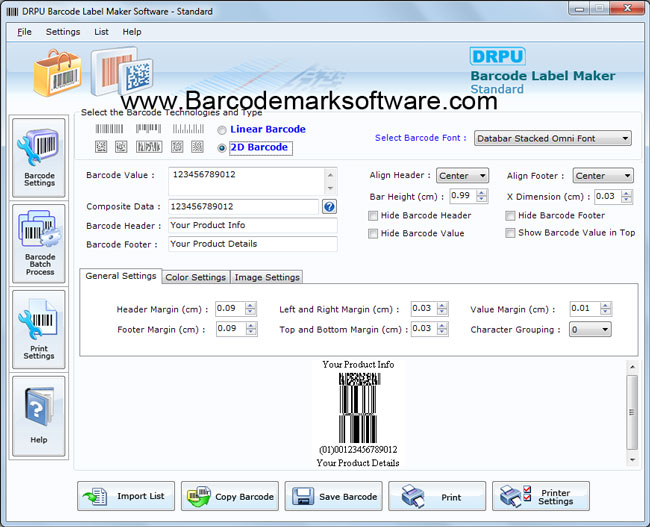Click the Value Margin value field
Screen dimensions: 650x527
click(585, 308)
